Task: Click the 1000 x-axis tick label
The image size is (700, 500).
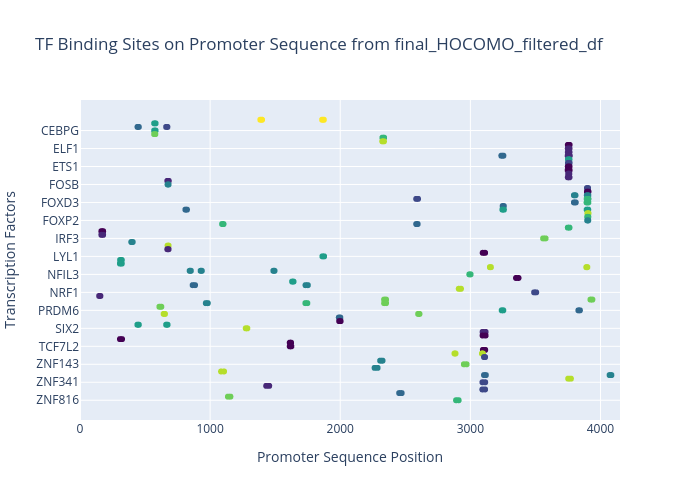Action: coord(210,429)
